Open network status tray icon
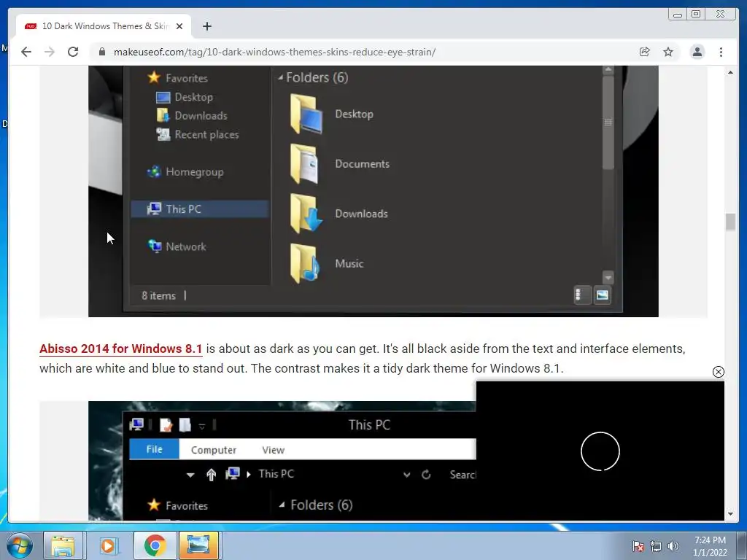This screenshot has height=560, width=747. [x=656, y=546]
